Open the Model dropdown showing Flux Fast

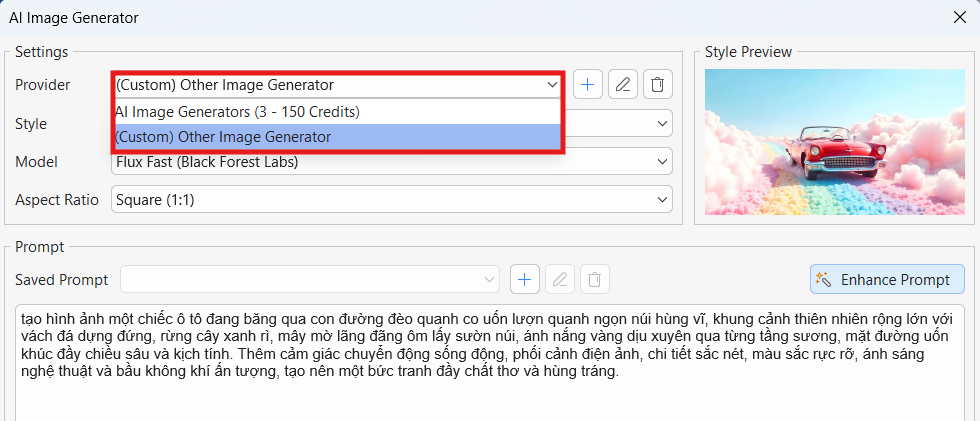392,162
